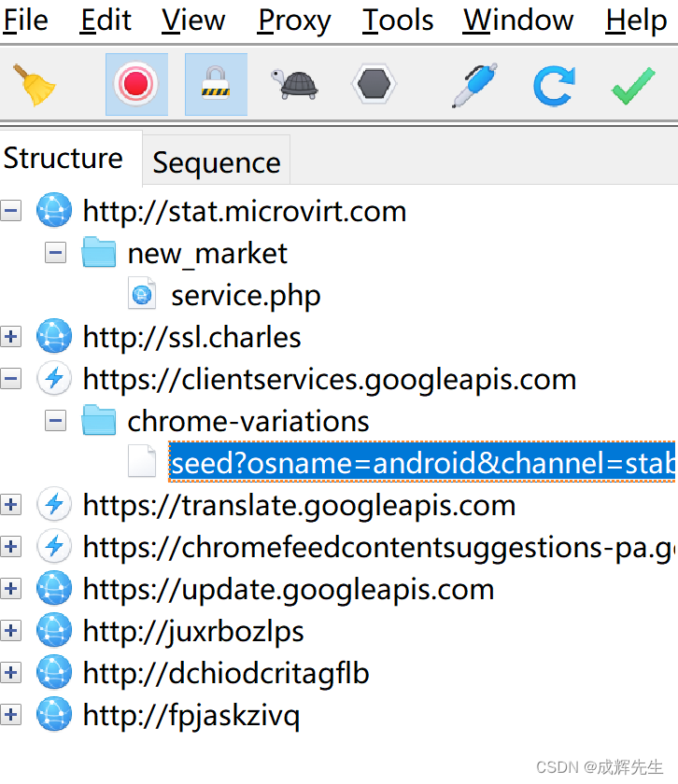
Task: Select the seed?osname=android&channel request
Action: pyautogui.click(x=422, y=462)
